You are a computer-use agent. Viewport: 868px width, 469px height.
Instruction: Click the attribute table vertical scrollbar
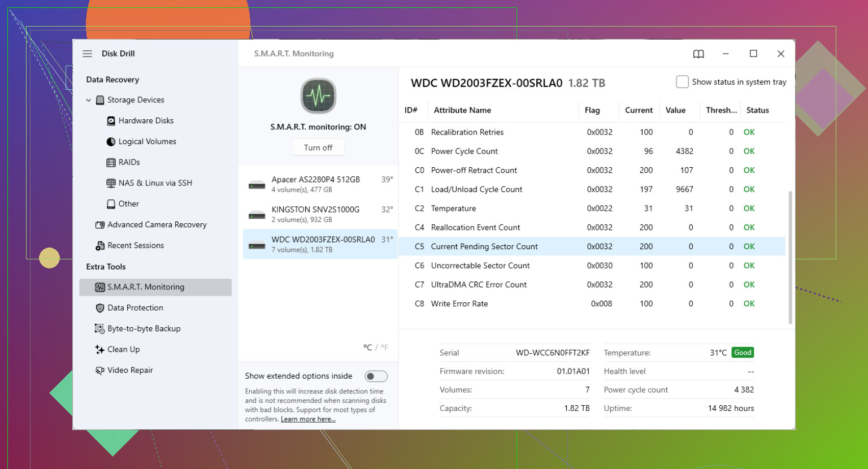click(790, 258)
